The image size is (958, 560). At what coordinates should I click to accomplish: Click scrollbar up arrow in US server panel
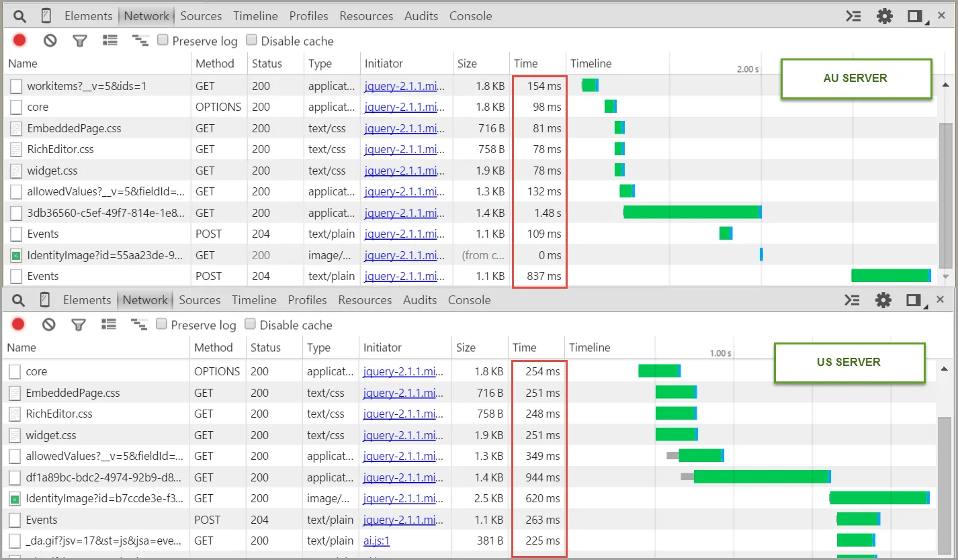pyautogui.click(x=944, y=369)
